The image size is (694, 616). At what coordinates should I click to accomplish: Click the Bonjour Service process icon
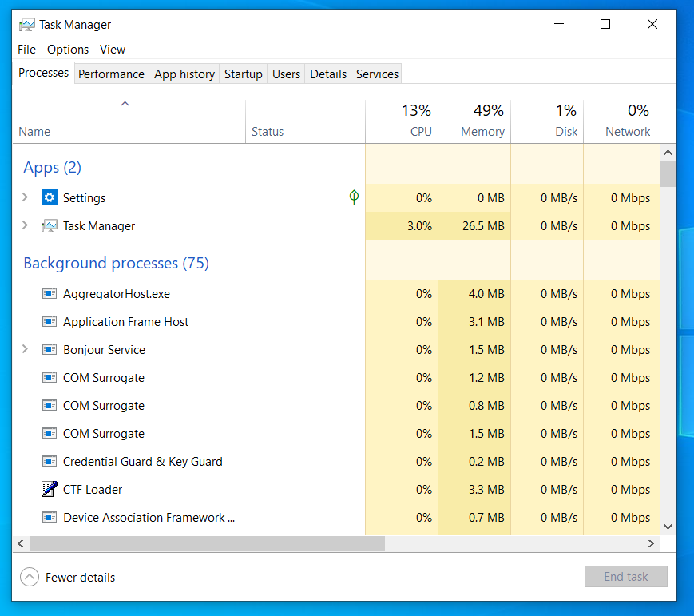point(50,349)
